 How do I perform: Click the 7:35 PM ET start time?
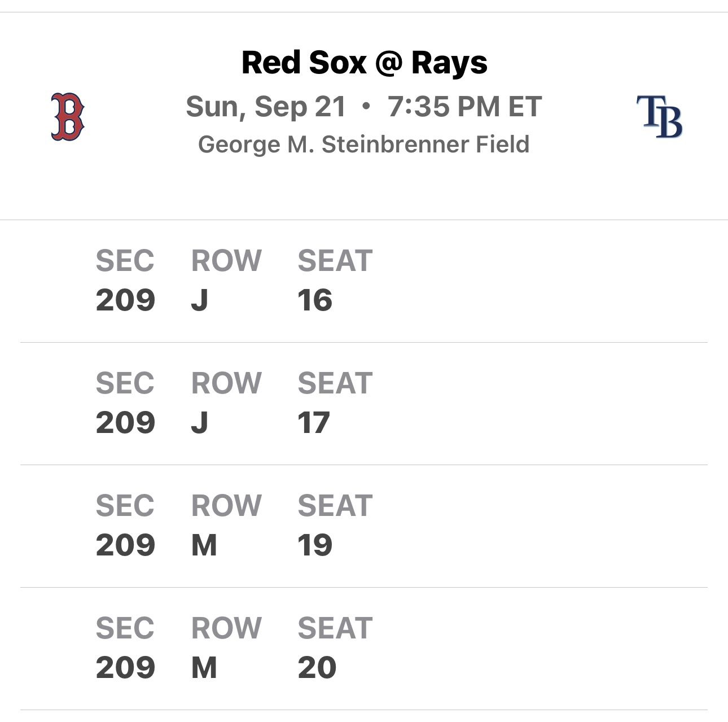[464, 107]
